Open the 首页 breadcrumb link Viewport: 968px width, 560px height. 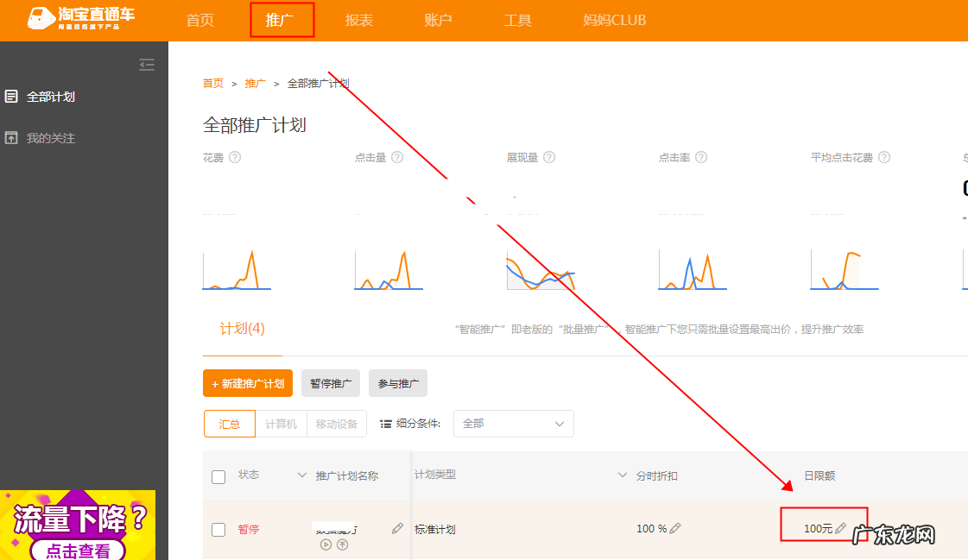212,83
